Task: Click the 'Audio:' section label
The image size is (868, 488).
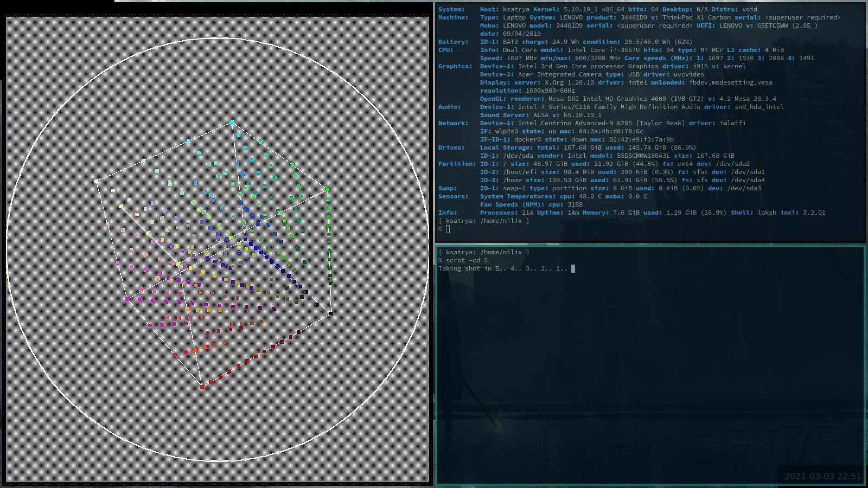Action: click(x=449, y=107)
